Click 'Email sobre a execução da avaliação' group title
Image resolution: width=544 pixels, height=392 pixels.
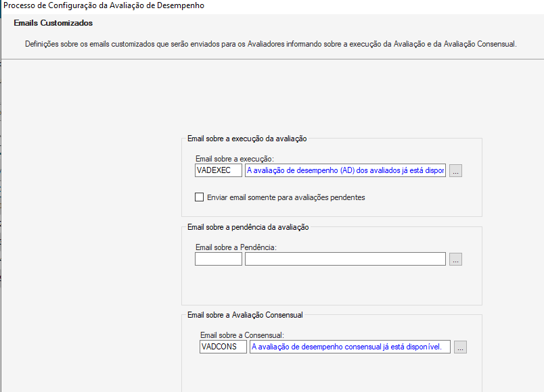click(x=247, y=139)
